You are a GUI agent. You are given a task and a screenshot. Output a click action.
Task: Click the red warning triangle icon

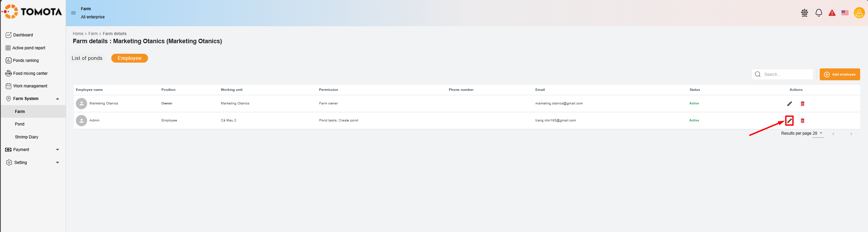(832, 13)
